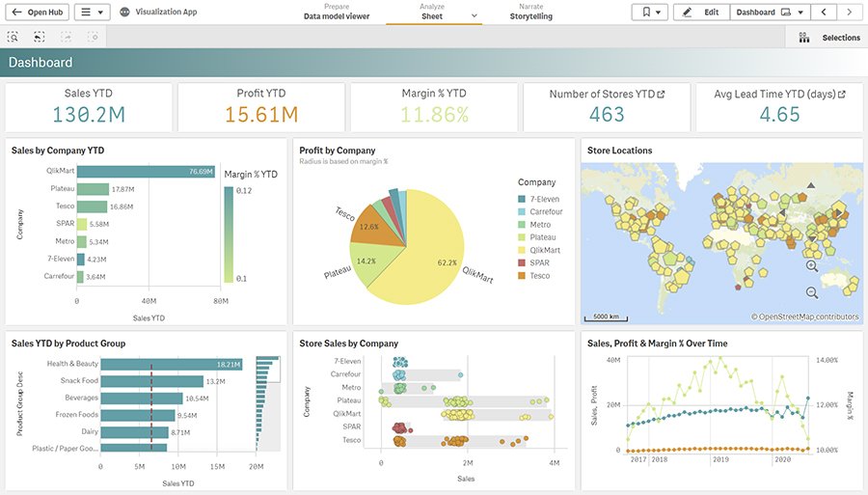This screenshot has width=868, height=495.
Task: Zoom out on the Store Locations map
Action: [812, 292]
